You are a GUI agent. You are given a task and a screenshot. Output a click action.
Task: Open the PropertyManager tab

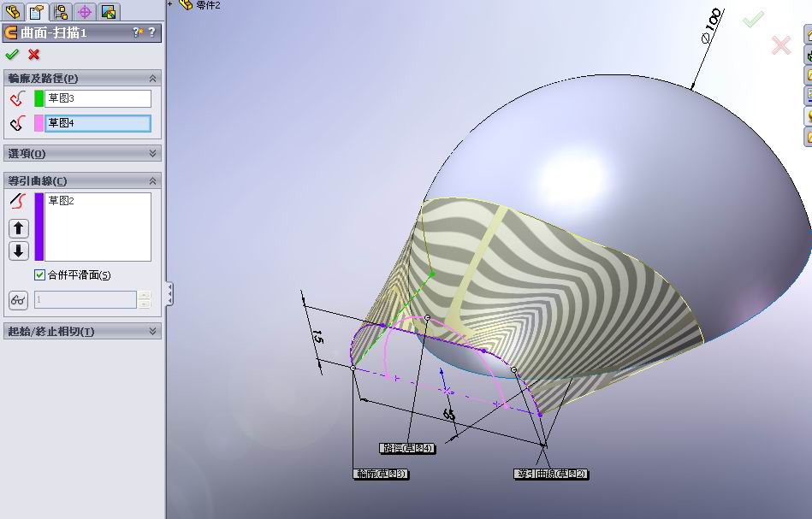coord(36,11)
